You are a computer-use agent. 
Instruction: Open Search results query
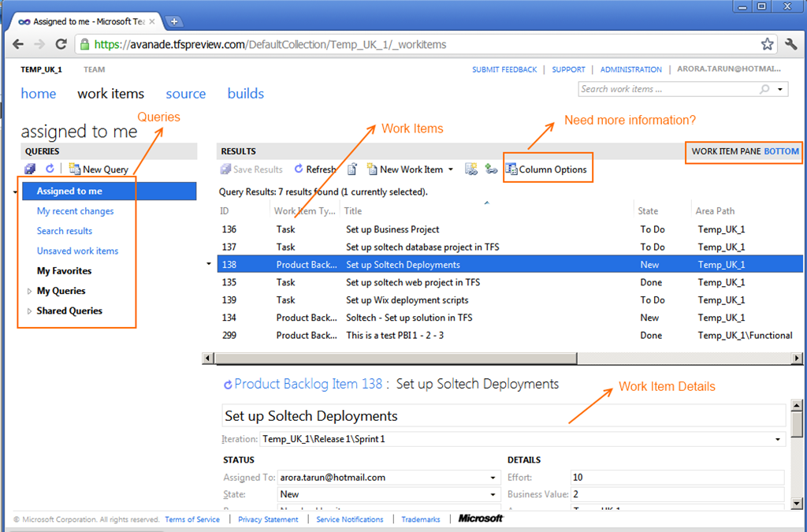click(x=65, y=231)
